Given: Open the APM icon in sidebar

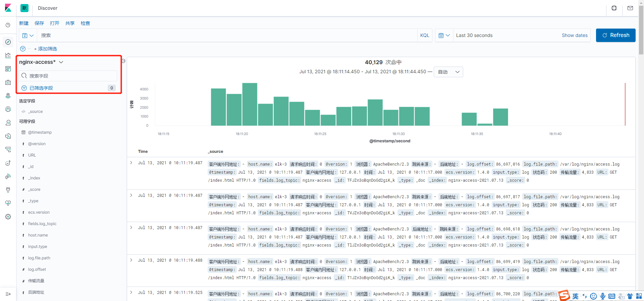Looking at the screenshot, I should tap(8, 149).
